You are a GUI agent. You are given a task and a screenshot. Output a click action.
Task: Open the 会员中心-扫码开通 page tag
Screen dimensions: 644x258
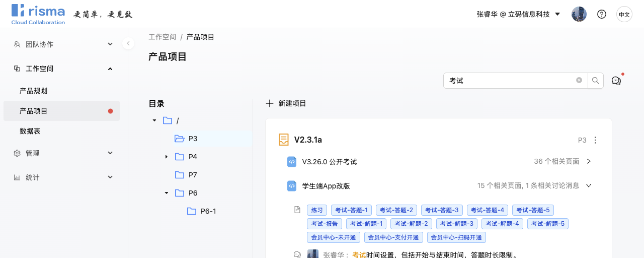click(x=456, y=237)
